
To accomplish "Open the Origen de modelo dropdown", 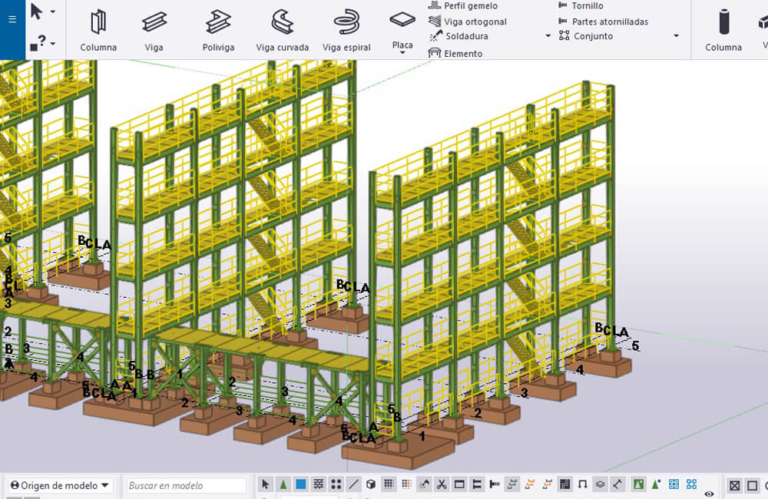I will click(60, 485).
